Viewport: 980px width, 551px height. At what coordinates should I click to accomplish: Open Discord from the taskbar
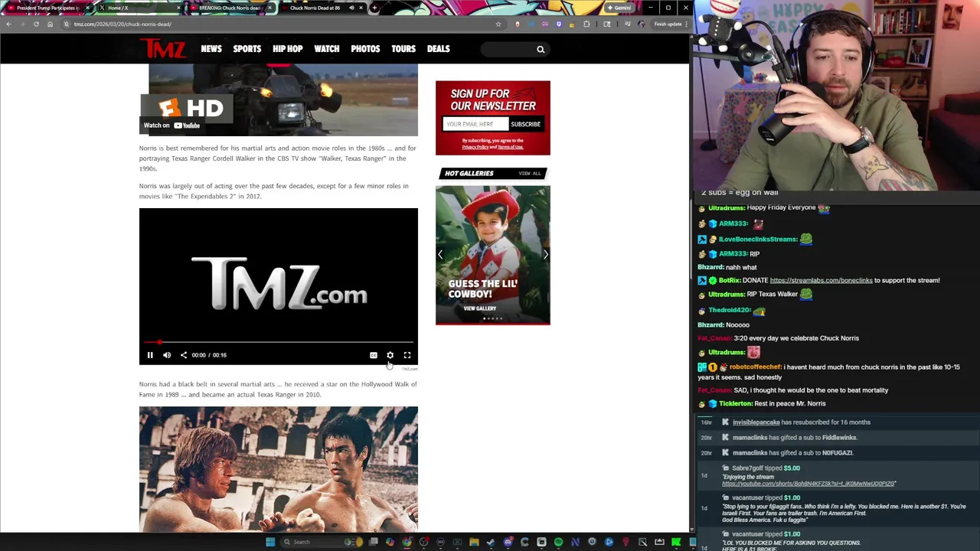click(x=508, y=542)
